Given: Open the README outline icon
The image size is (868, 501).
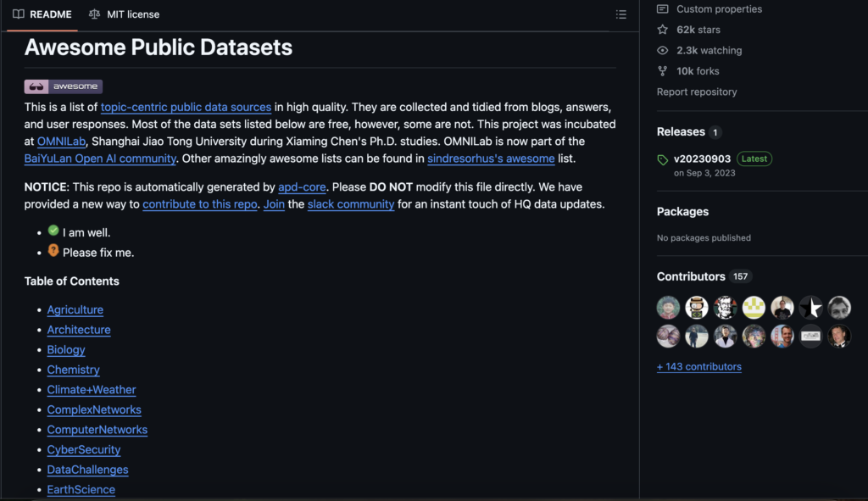Looking at the screenshot, I should pos(621,14).
